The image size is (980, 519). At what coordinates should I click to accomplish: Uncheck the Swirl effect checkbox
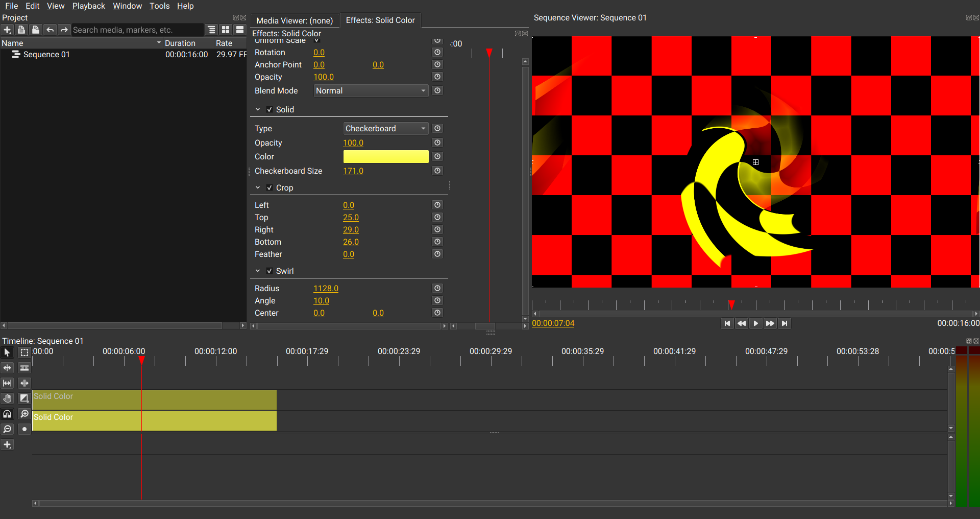(269, 271)
